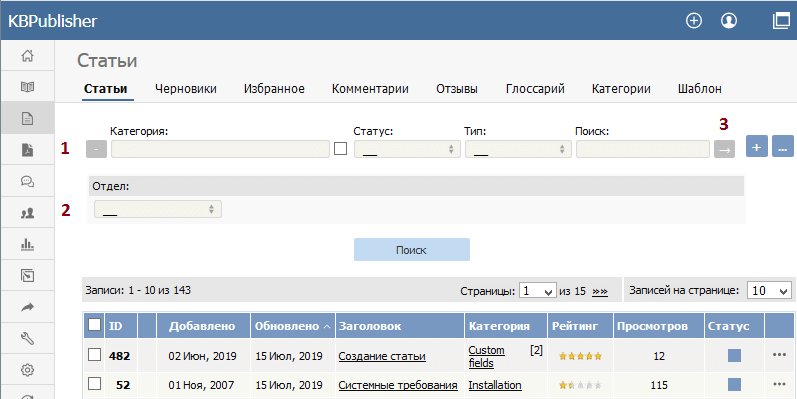Open the feedback chat bubbles icon
Screen dimensions: 797x399
pos(27,181)
